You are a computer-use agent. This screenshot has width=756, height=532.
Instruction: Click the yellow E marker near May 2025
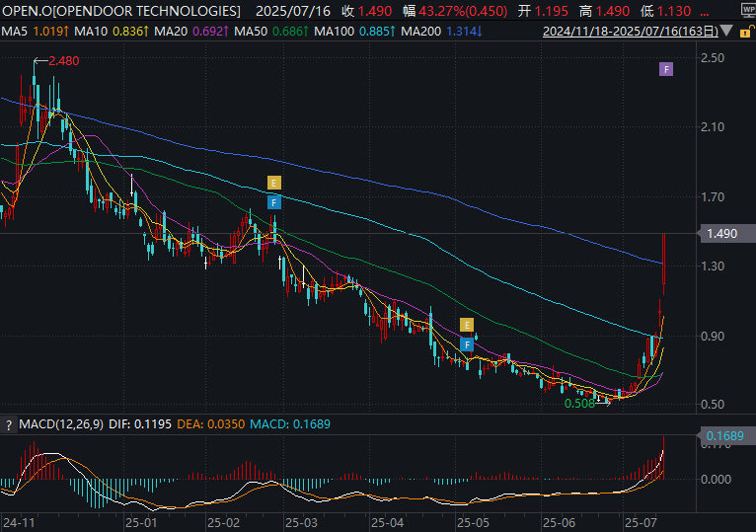(467, 325)
